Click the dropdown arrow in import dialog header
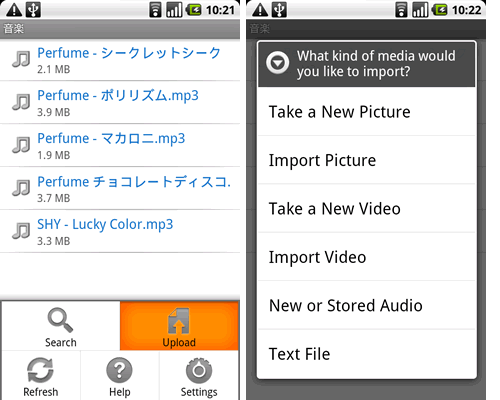The image size is (500, 400). tap(277, 63)
